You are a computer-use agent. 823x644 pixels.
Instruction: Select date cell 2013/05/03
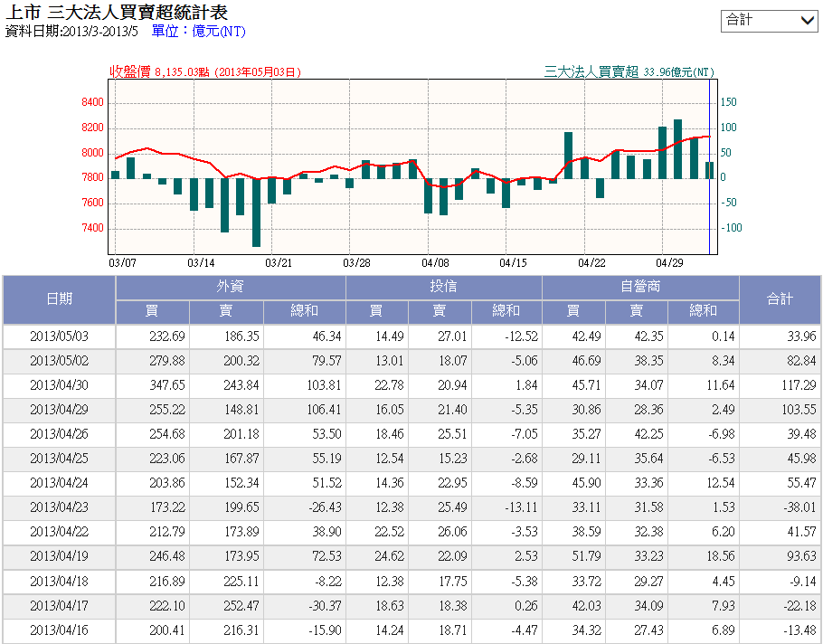(x=60, y=336)
